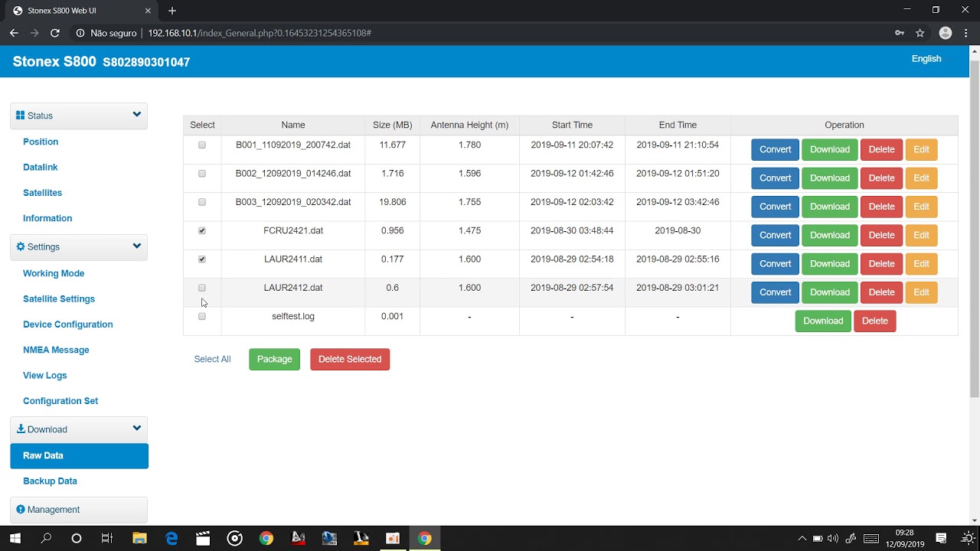Open Device Configuration settings
This screenshot has height=551, width=980.
[68, 324]
